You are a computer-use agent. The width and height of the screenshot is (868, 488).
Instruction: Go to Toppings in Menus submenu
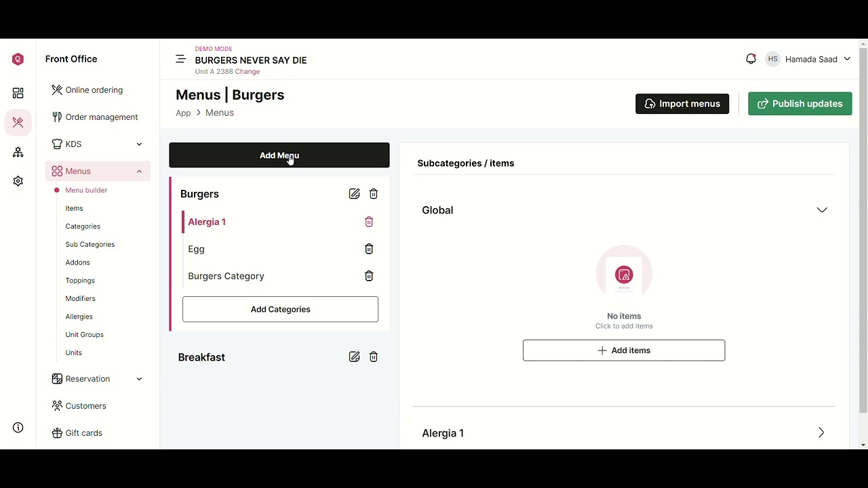point(80,281)
